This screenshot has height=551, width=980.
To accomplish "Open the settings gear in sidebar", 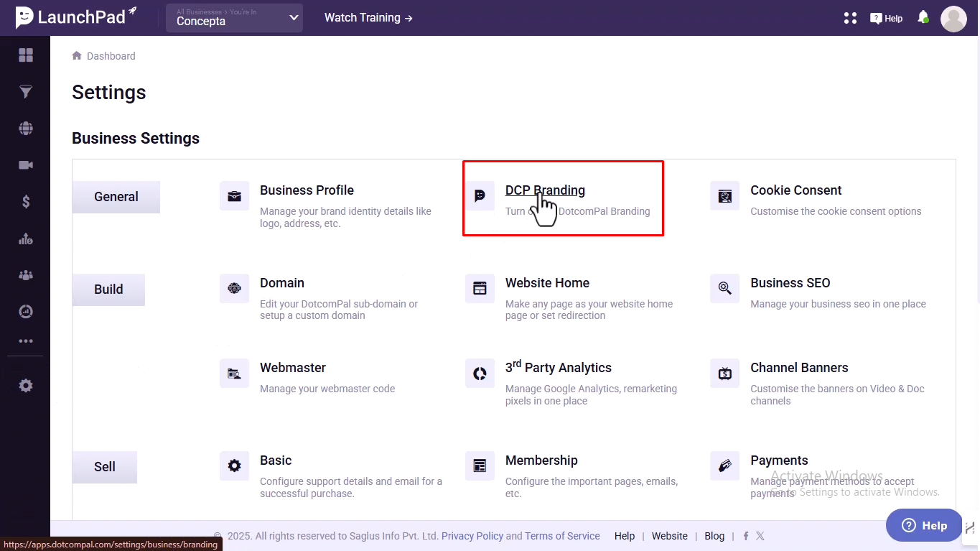I will pos(26,386).
